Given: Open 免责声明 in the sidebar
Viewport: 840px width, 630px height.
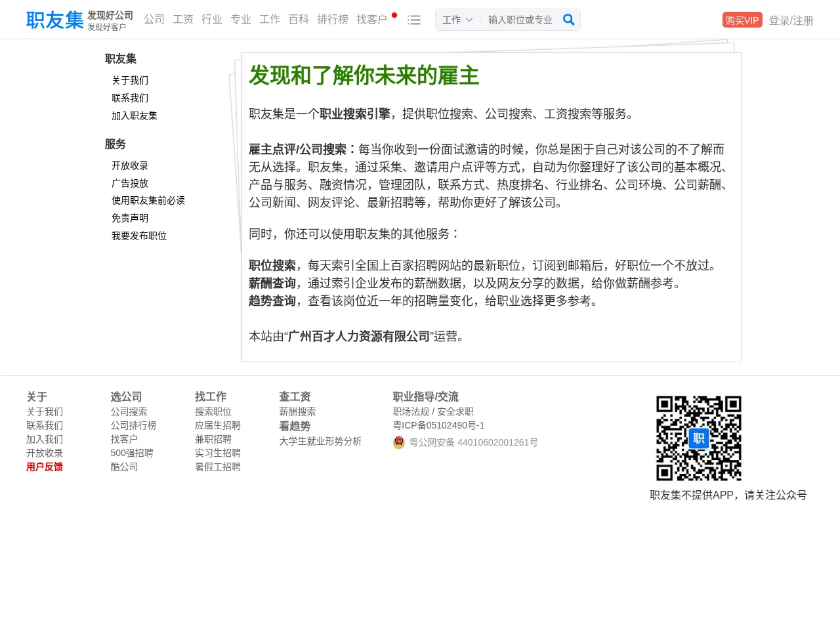Looking at the screenshot, I should coord(130,218).
